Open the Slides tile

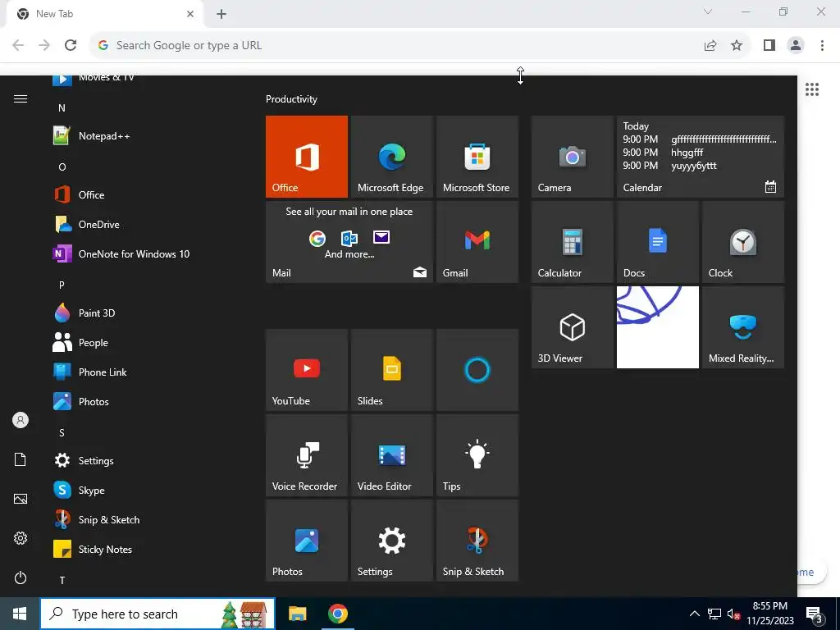point(391,370)
